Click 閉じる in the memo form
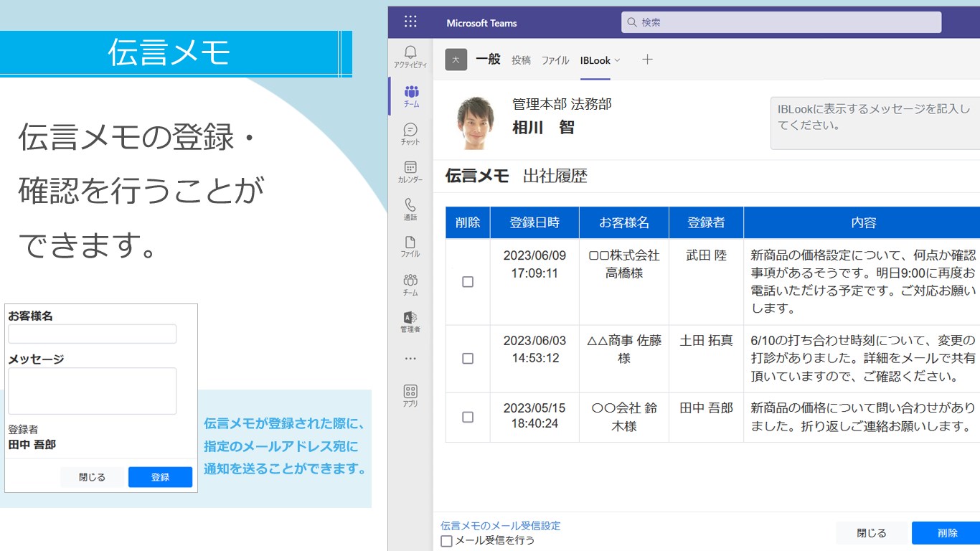This screenshot has width=980, height=551. coord(92,477)
